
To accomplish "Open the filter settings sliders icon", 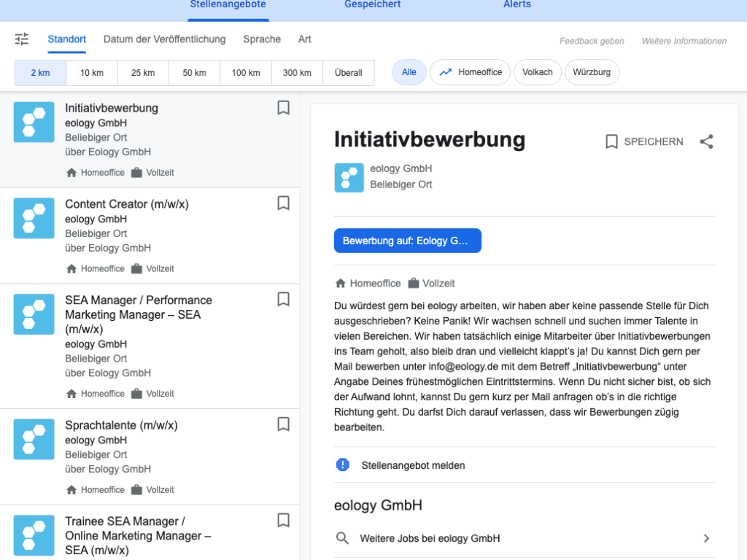I will point(21,39).
